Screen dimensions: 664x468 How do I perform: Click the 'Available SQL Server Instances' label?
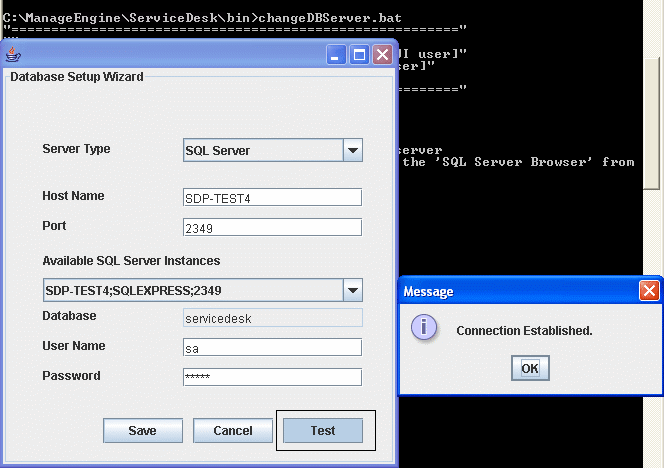pos(131,260)
